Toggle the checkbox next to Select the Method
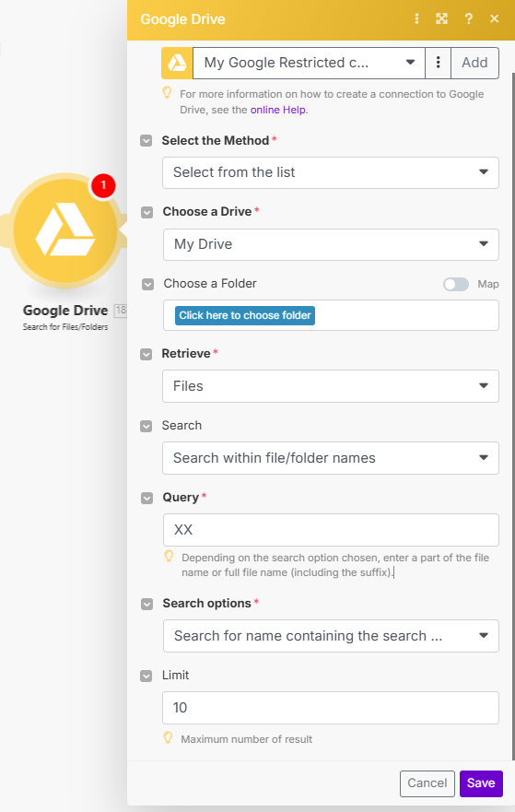This screenshot has height=812, width=515. (x=146, y=141)
